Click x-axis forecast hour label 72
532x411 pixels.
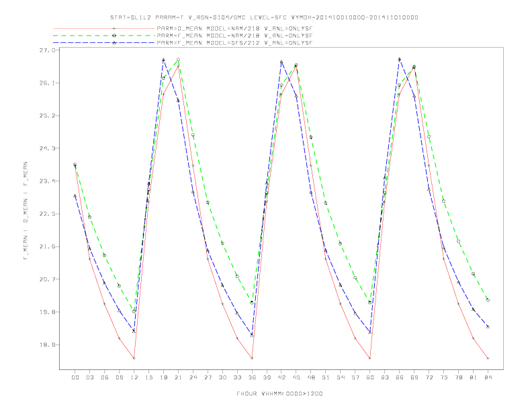click(x=429, y=377)
